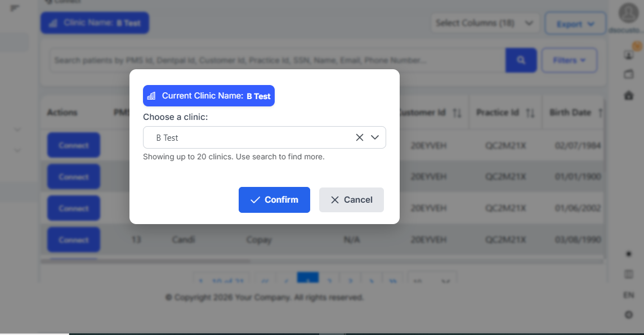Open the user avatar profile icon
This screenshot has height=335, width=644.
coord(628,14)
